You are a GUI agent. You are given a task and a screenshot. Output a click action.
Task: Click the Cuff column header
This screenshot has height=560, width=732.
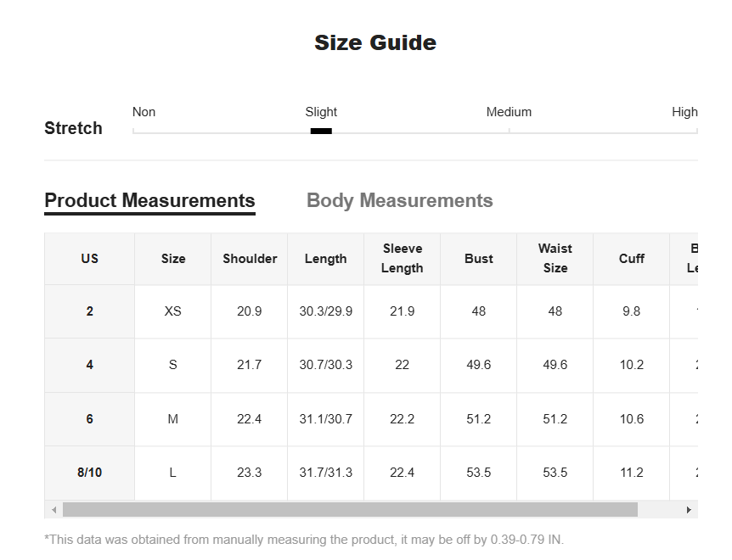pyautogui.click(x=632, y=259)
